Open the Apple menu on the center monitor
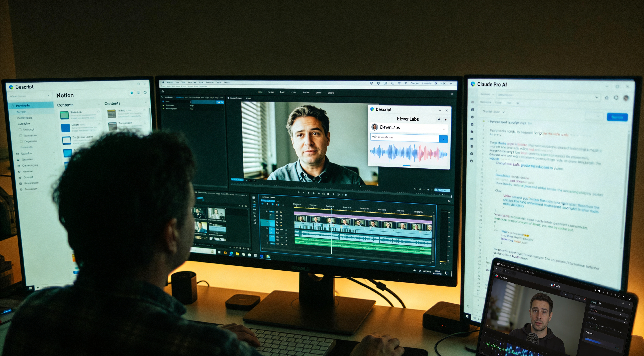Viewport: 644px width, 356px height. coord(163,82)
